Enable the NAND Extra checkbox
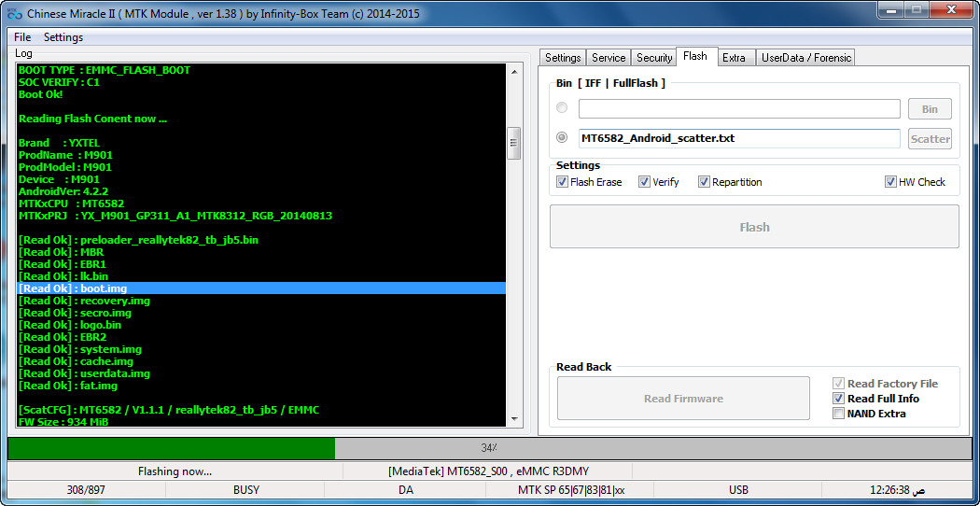 838,414
